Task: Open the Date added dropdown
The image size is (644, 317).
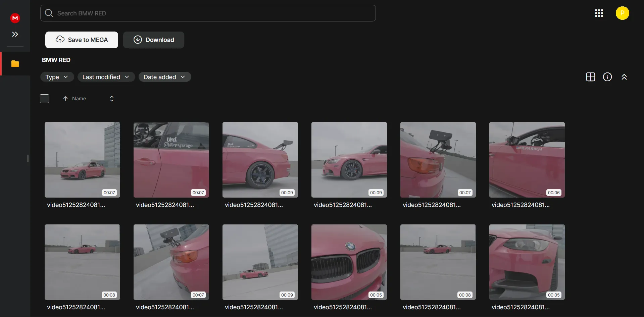Action: pos(164,77)
